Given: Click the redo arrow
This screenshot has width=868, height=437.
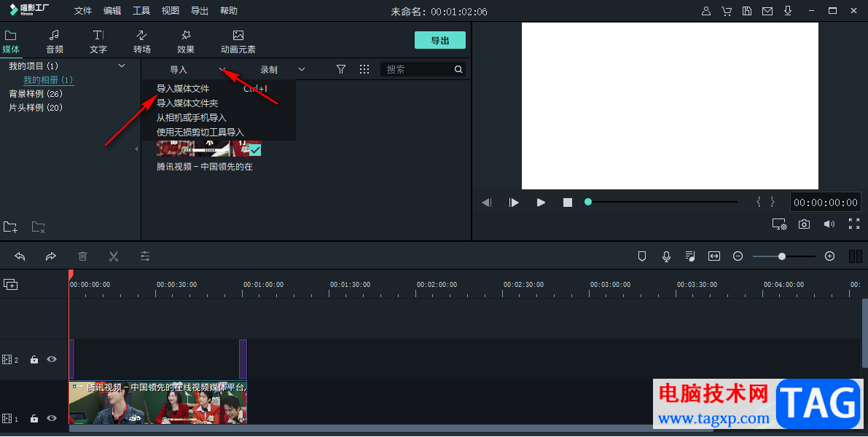Looking at the screenshot, I should click(x=51, y=256).
